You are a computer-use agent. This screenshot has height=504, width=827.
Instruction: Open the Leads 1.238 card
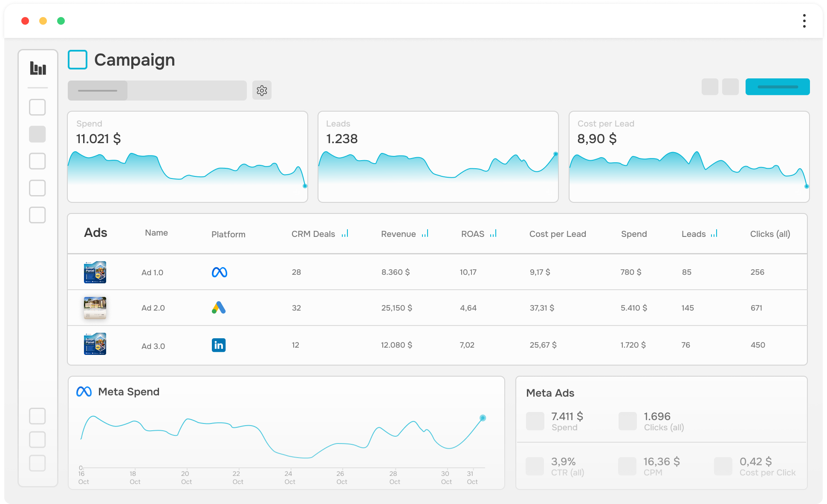438,157
